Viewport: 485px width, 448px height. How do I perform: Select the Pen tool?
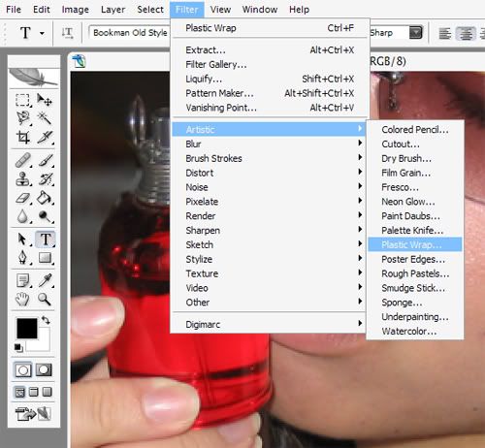click(x=23, y=258)
